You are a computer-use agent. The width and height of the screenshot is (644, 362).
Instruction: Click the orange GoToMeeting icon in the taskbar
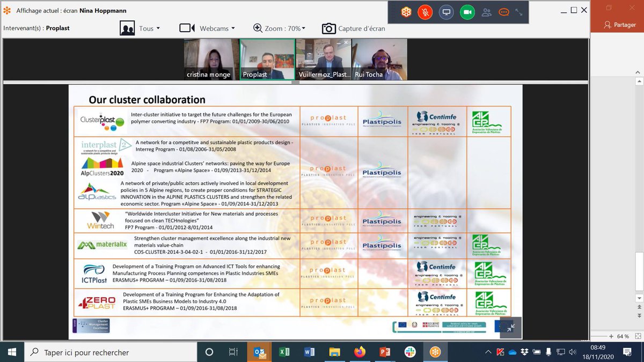435,352
